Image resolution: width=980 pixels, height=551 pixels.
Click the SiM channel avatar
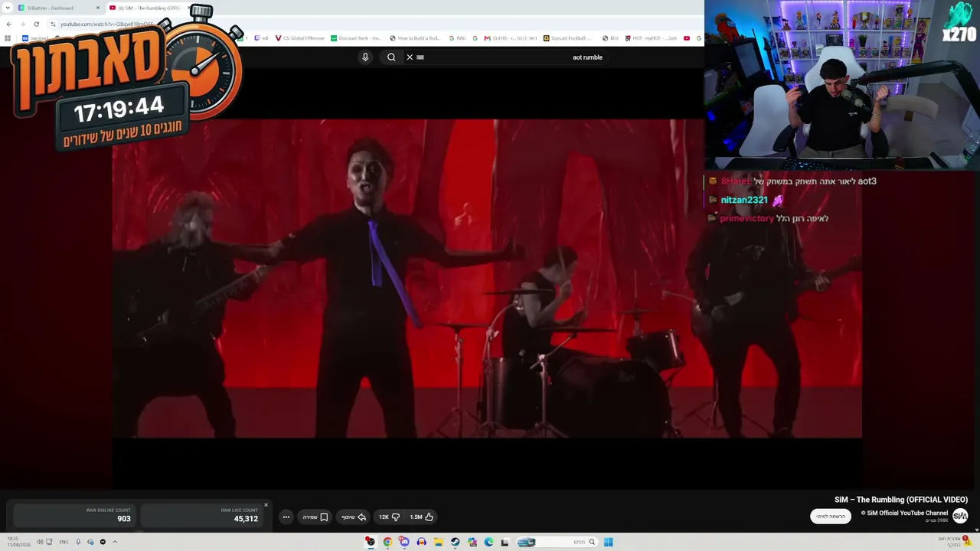[x=960, y=516]
